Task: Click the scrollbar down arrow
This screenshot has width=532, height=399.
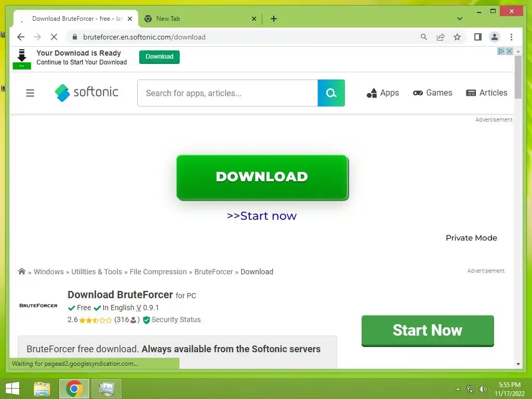Action: pyautogui.click(x=518, y=364)
